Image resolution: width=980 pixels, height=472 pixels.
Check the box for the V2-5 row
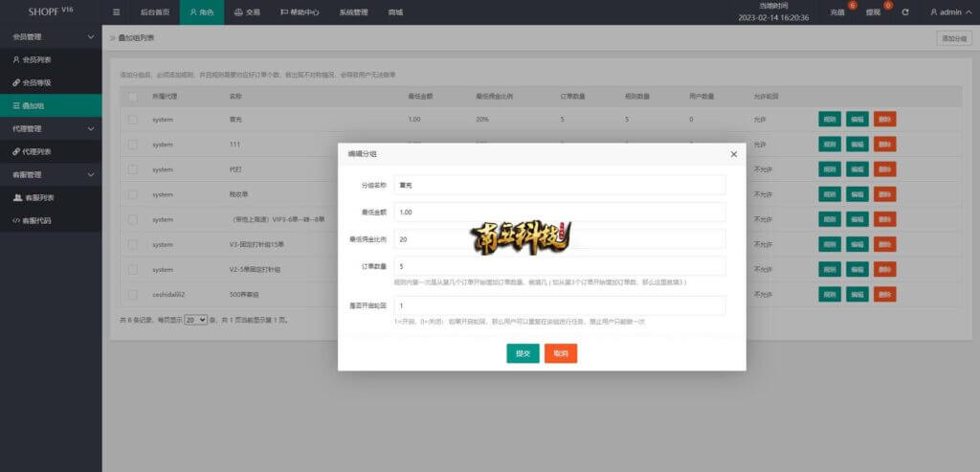coord(132,269)
